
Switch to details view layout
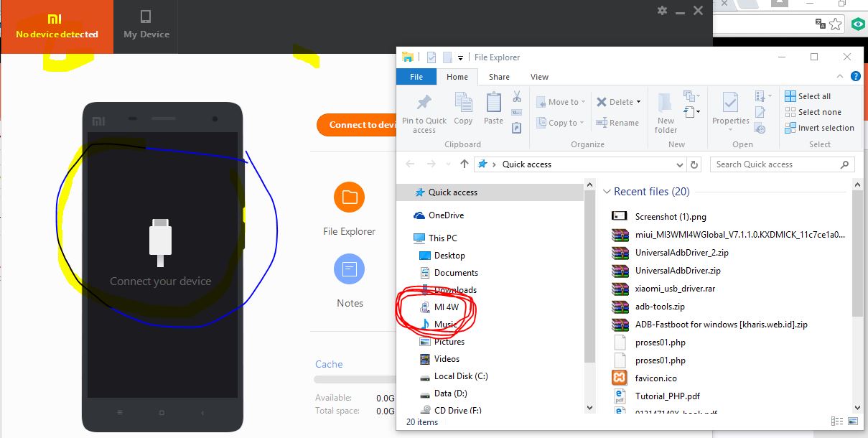pos(837,421)
